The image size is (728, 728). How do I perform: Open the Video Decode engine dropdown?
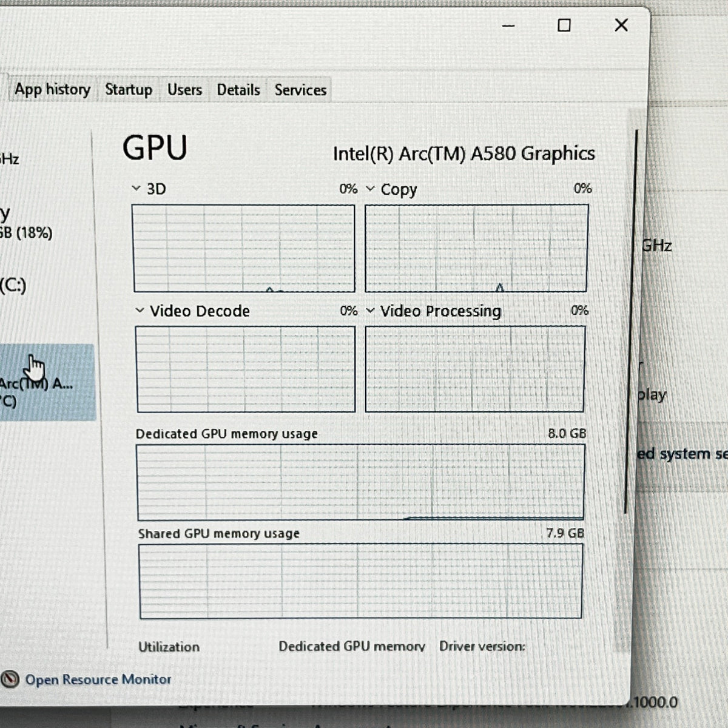[x=140, y=311]
